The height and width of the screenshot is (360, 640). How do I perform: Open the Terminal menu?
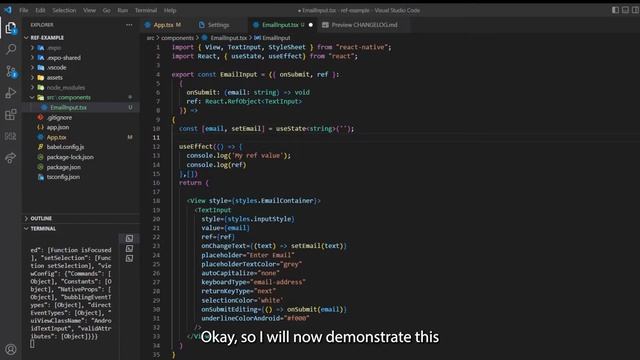pos(146,10)
